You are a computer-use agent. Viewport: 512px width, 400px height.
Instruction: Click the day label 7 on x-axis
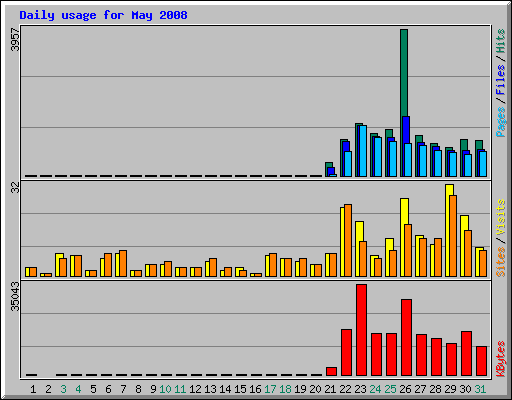pos(123,389)
